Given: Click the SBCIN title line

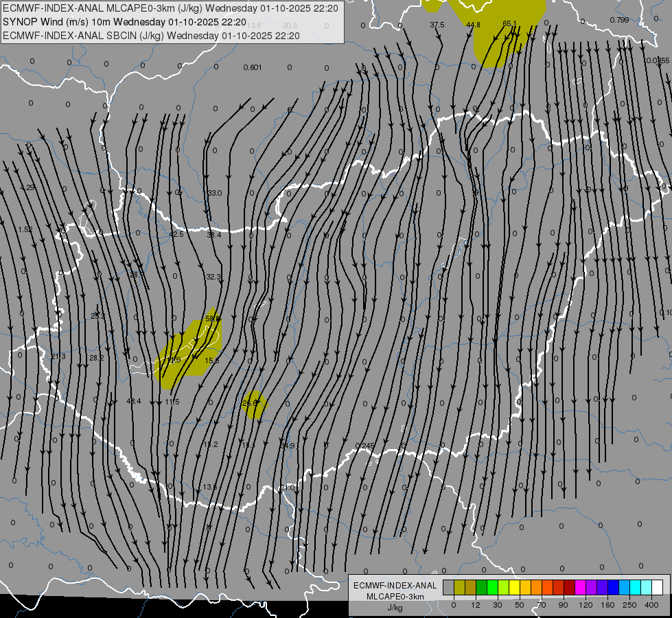Looking at the screenshot, I should pos(151,35).
